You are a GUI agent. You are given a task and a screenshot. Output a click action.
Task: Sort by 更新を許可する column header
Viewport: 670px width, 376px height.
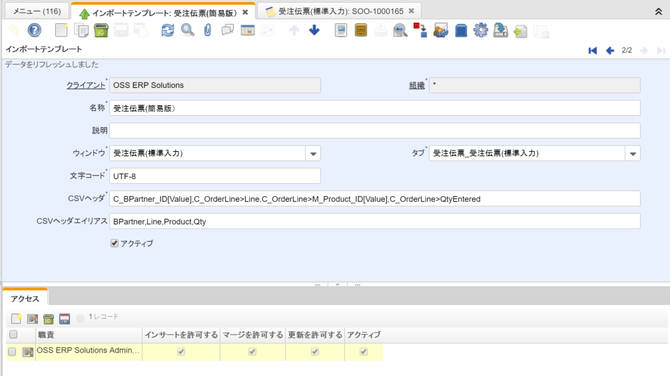[315, 335]
